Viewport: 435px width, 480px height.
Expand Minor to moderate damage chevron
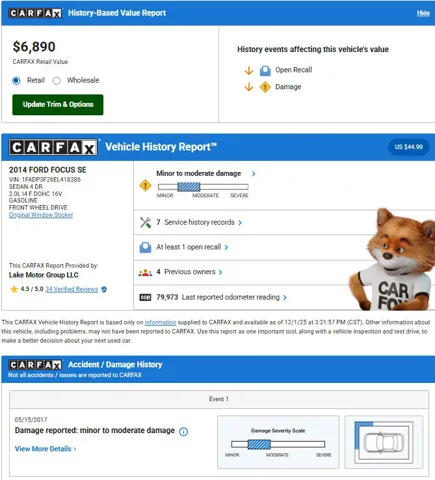click(254, 174)
